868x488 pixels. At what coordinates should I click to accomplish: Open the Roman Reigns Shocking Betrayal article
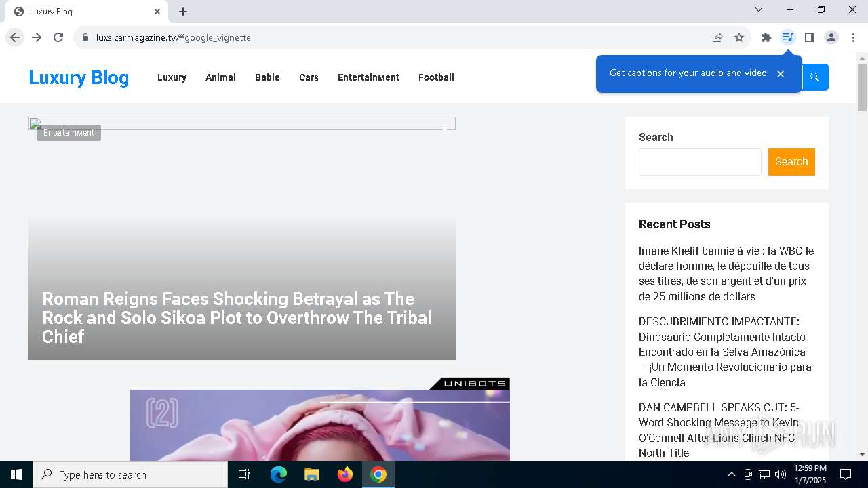pyautogui.click(x=237, y=318)
